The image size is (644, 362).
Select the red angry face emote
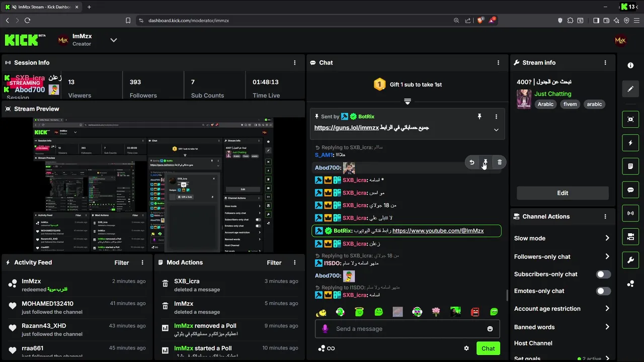475,312
